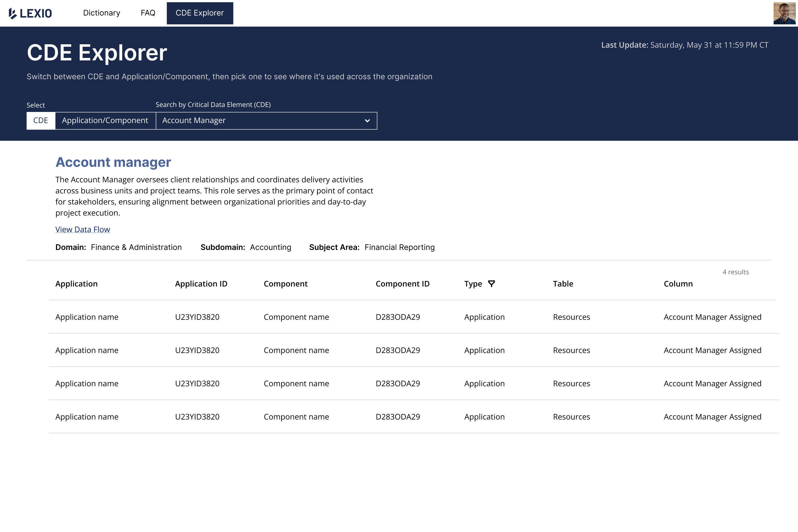The width and height of the screenshot is (798, 532).
Task: Click the Component ID column header
Action: [x=402, y=284]
